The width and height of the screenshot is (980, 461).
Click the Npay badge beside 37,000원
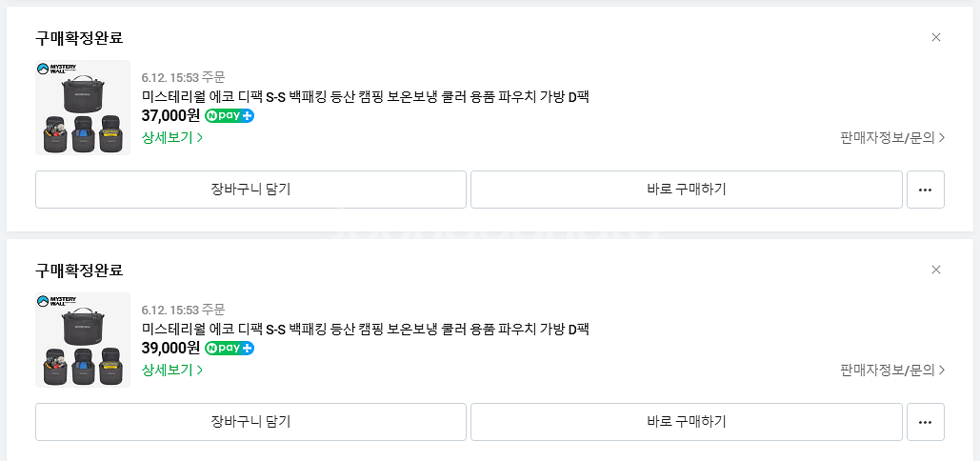coord(230,116)
